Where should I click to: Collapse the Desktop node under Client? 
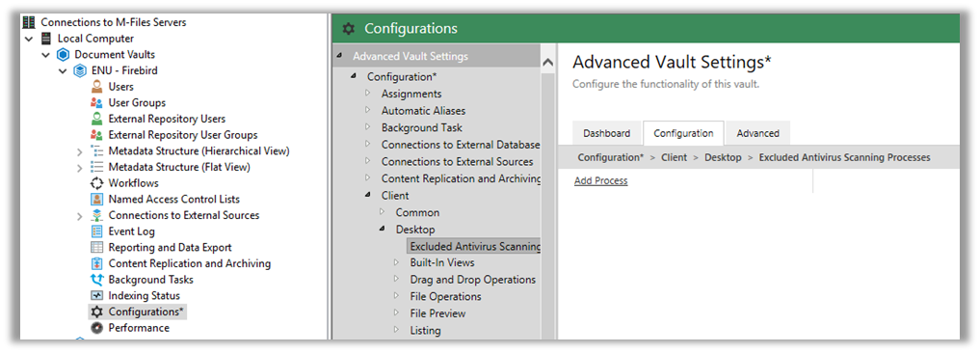coord(383,230)
